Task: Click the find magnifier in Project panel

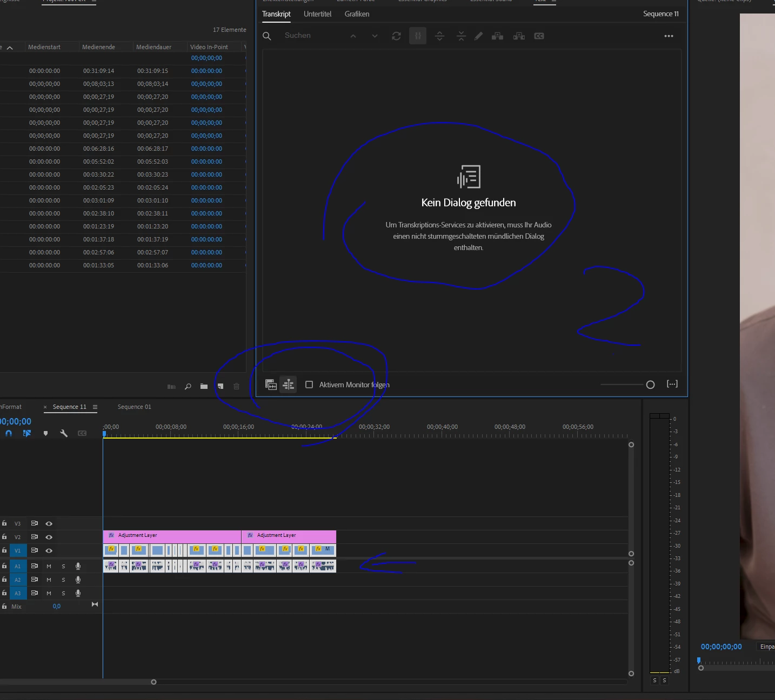Action: (188, 387)
